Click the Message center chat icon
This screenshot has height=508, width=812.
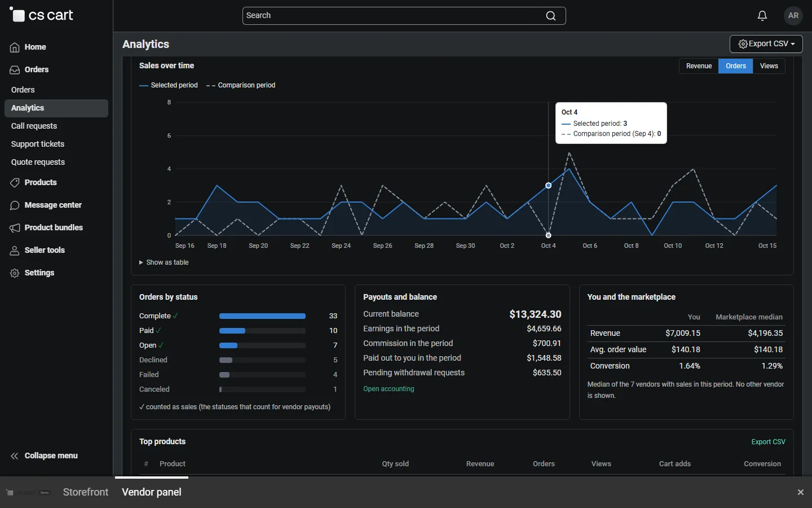[15, 205]
